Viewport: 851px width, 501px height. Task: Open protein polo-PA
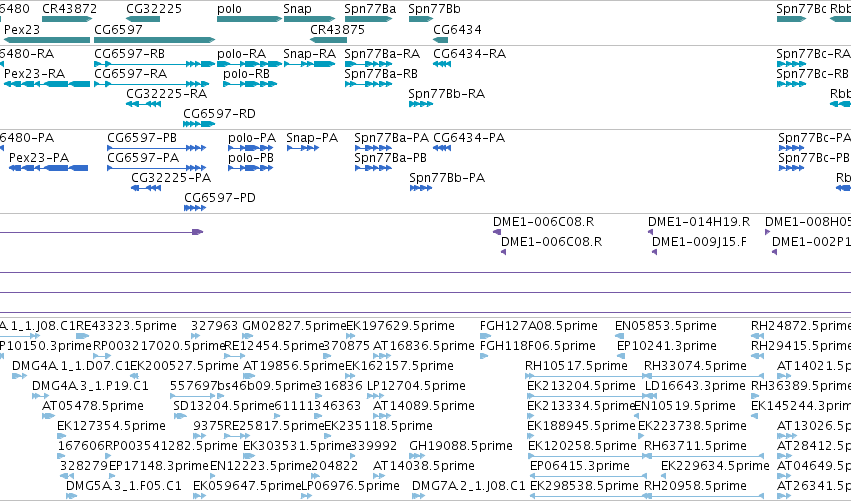click(250, 148)
